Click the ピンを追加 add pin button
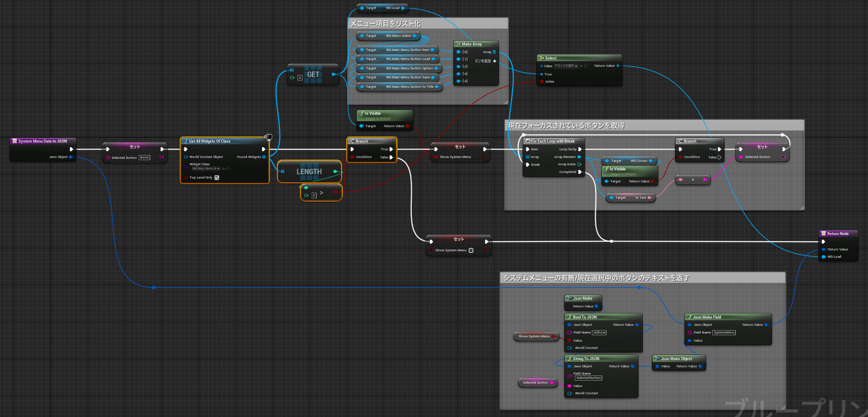Screen dimensions: 868x417 (x=485, y=61)
